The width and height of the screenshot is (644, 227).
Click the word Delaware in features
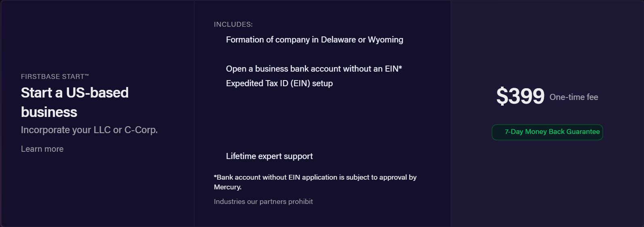click(x=338, y=40)
